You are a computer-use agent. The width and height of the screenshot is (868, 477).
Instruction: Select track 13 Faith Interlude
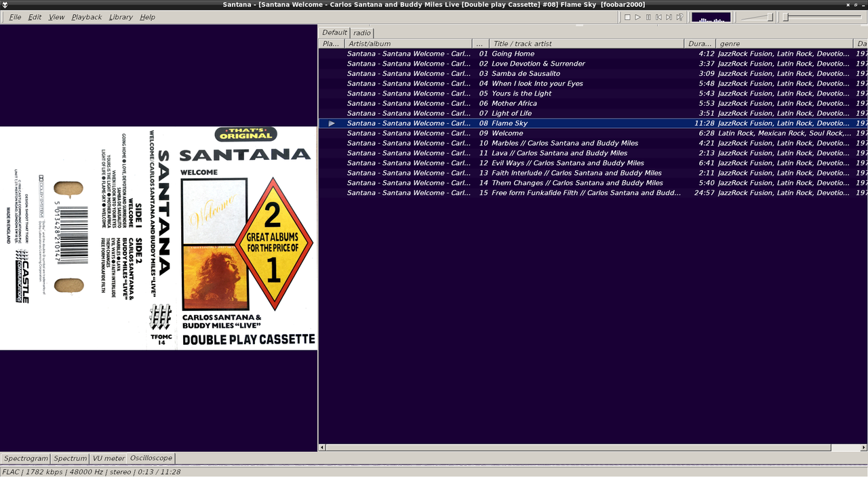(593, 173)
